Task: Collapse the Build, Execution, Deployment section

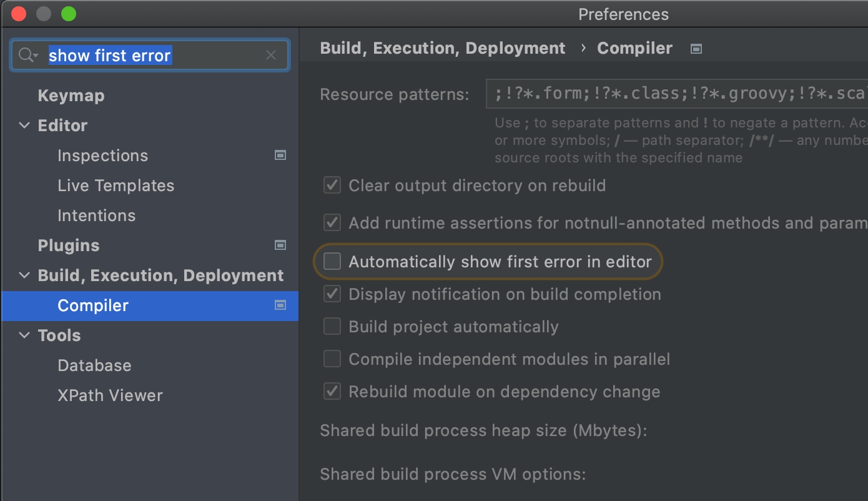Action: 24,275
